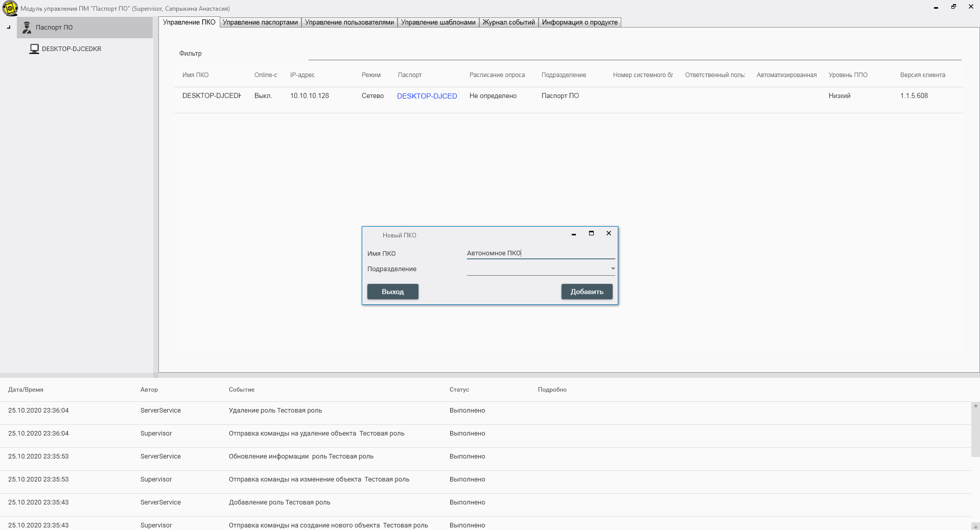Viewport: 980px width, 530px height.
Task: Click the Событие log column header
Action: [242, 390]
